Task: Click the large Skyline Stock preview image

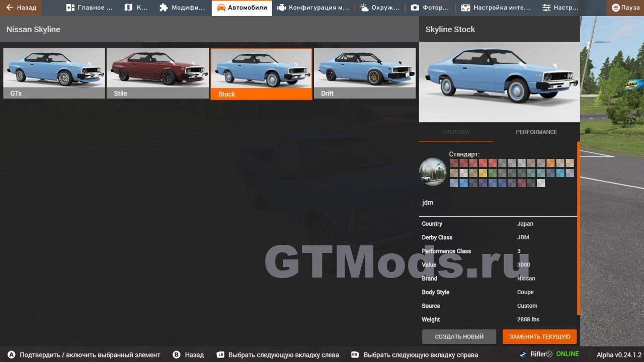Action: [499, 82]
